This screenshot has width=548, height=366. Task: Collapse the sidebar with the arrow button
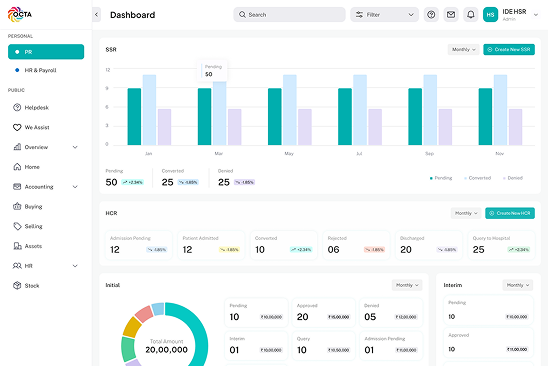[96, 15]
